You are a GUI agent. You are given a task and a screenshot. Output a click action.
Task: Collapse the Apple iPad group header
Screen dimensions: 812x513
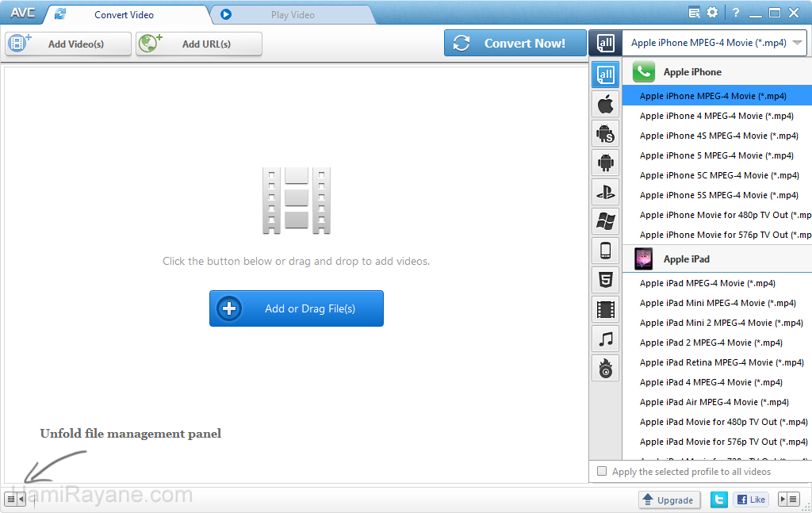point(717,258)
